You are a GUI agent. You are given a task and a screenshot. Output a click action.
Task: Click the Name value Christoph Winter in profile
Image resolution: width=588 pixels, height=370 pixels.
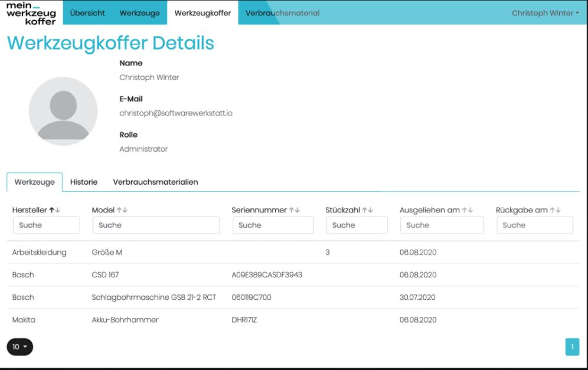click(x=149, y=77)
